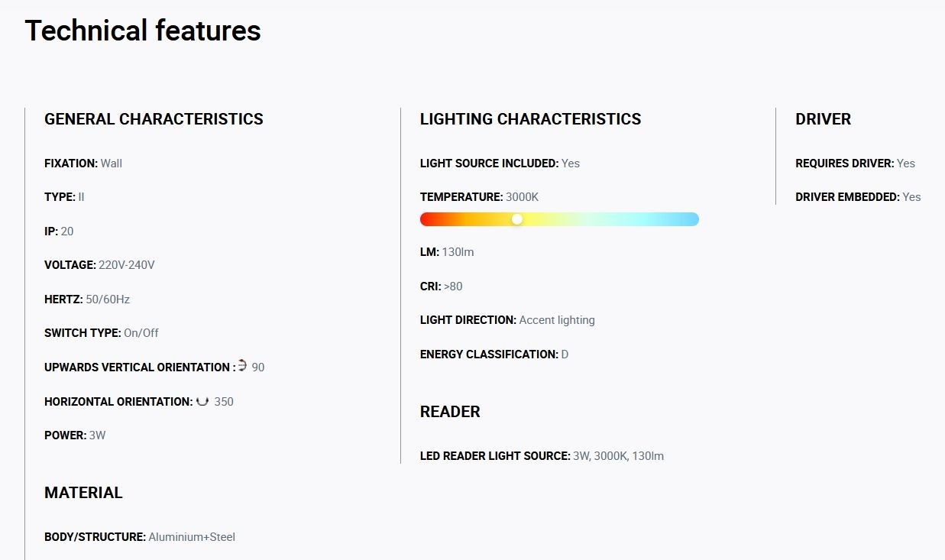
Task: Click the ENERGY CLASSIFICATION D entry
Action: (x=494, y=354)
